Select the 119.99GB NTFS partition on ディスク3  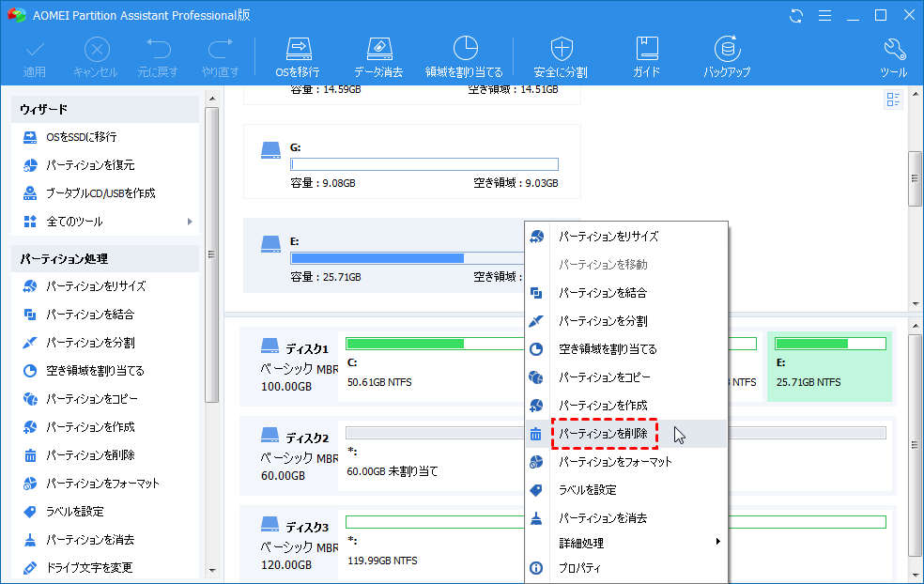pyautogui.click(x=432, y=546)
